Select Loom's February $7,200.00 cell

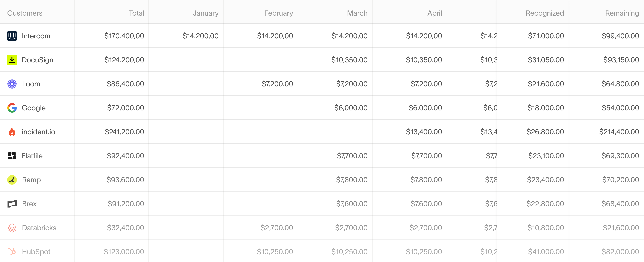point(277,84)
